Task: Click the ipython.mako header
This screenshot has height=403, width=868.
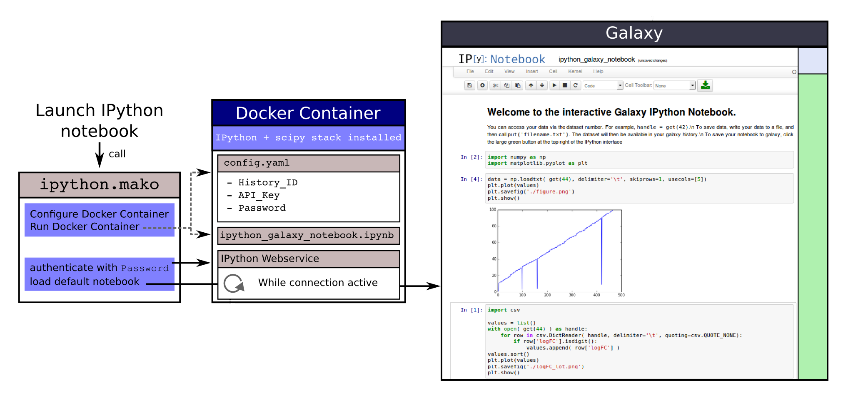Action: click(100, 185)
